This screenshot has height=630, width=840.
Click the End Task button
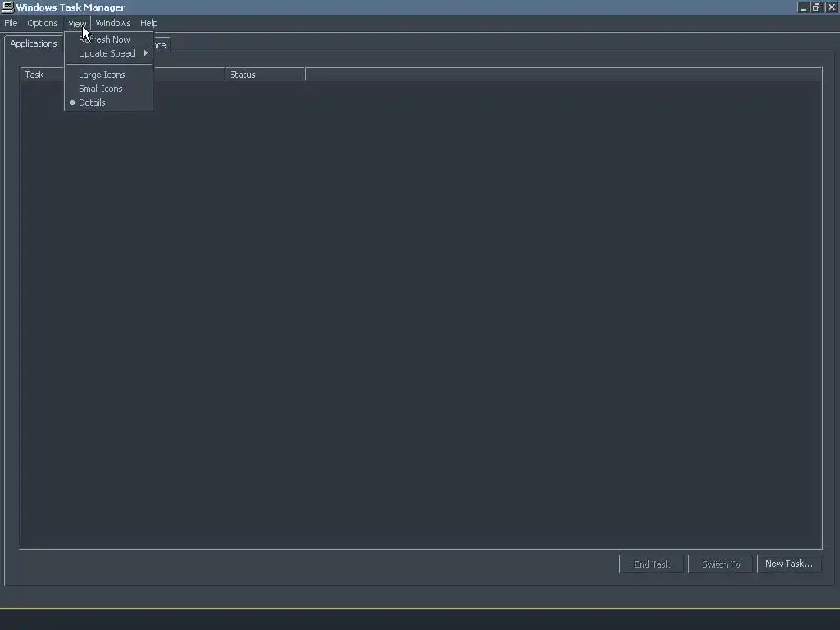point(651,564)
